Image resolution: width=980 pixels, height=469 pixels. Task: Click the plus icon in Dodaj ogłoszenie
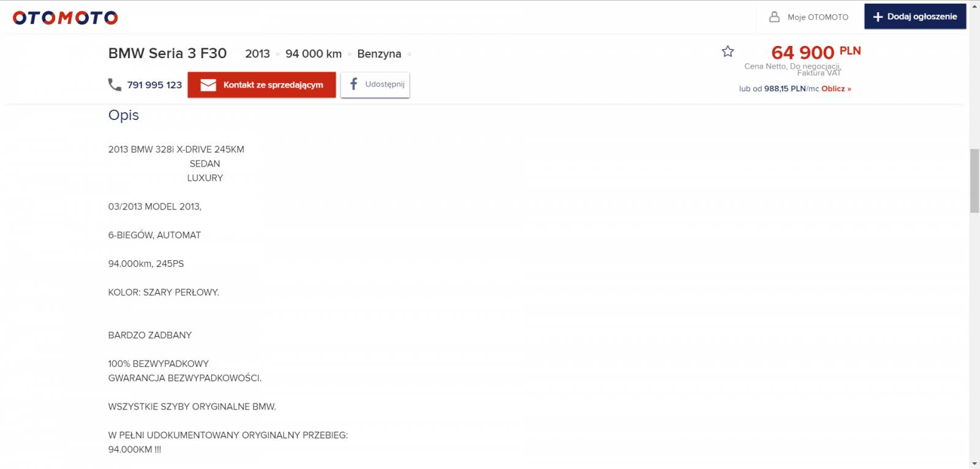tap(878, 17)
